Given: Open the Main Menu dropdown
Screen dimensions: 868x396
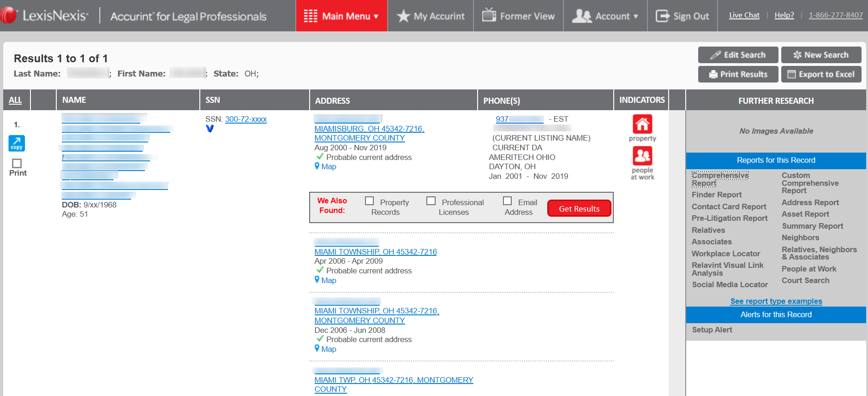Looking at the screenshot, I should point(341,16).
